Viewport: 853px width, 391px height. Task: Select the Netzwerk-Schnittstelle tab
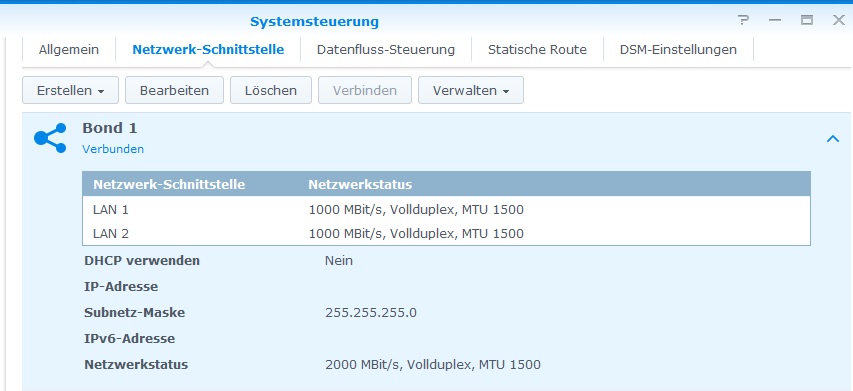[208, 49]
